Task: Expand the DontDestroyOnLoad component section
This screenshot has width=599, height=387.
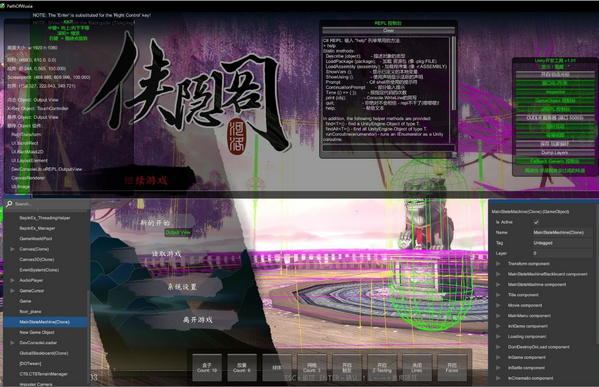Action: point(498,347)
